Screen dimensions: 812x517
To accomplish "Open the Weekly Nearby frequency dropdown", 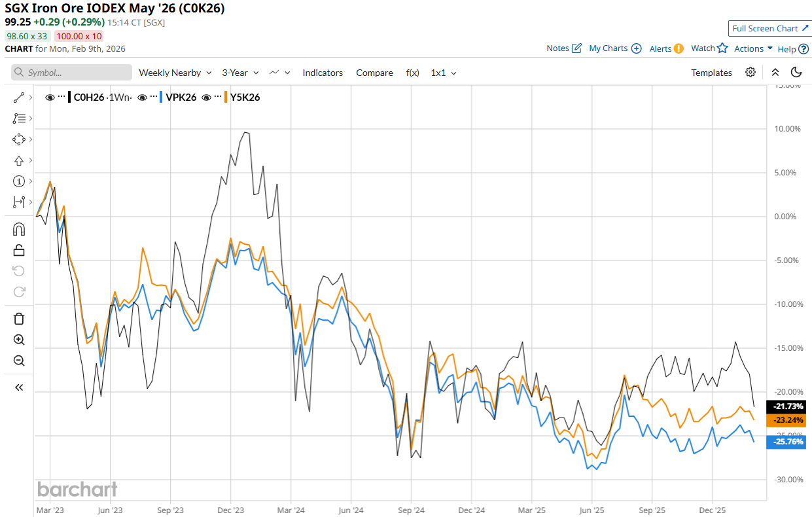I will [x=175, y=73].
